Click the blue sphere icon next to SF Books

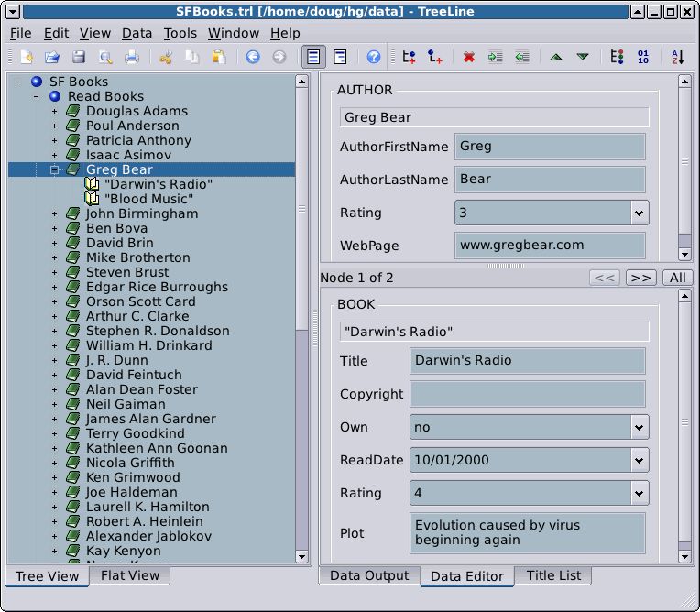[37, 82]
